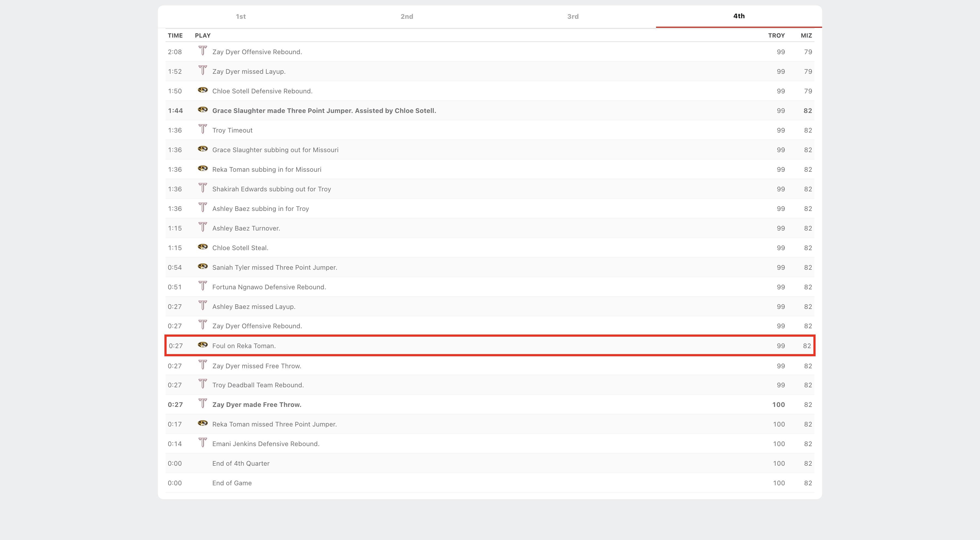The image size is (980, 540).
Task: Click the MIZ score column header
Action: tap(806, 35)
